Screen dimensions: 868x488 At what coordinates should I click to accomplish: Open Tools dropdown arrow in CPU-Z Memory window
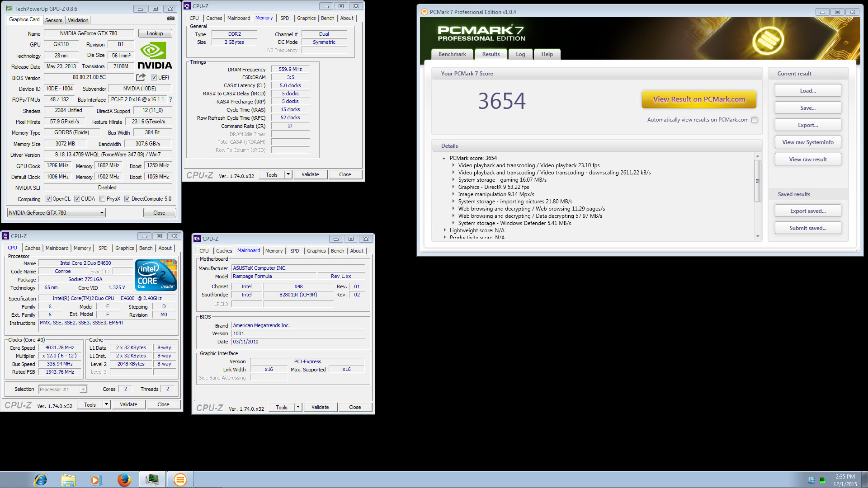point(288,174)
